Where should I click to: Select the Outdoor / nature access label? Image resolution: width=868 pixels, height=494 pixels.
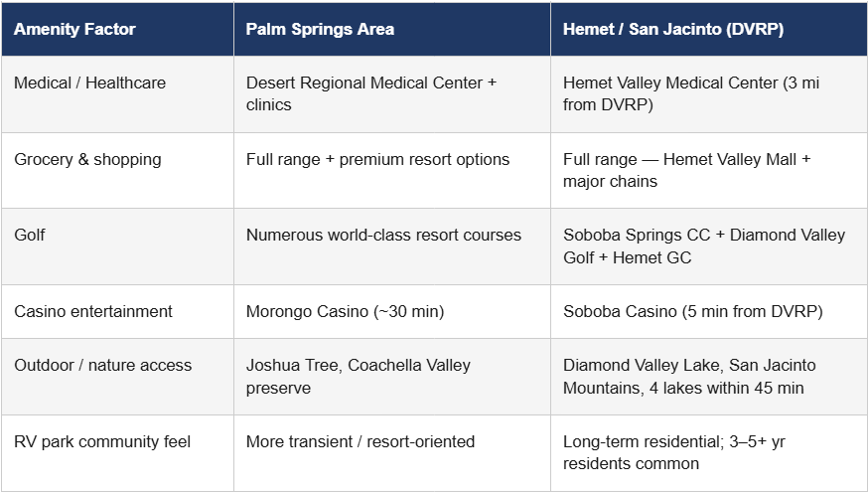pos(101,365)
